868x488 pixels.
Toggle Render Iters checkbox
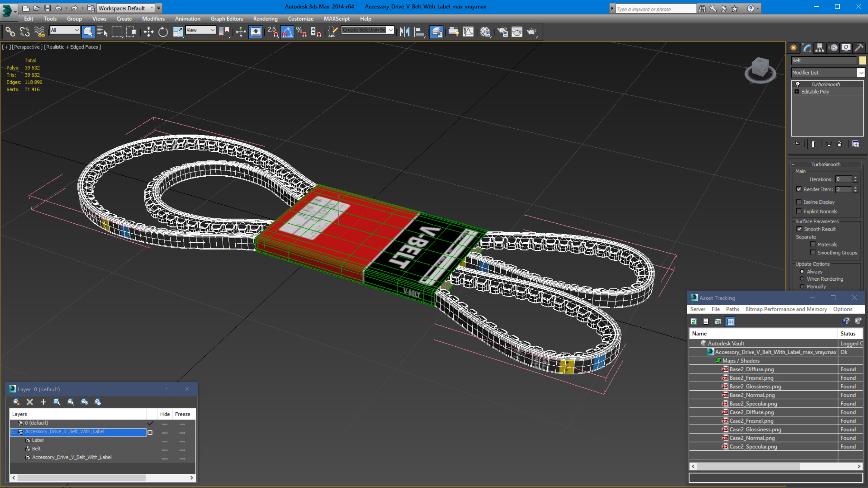click(x=799, y=189)
